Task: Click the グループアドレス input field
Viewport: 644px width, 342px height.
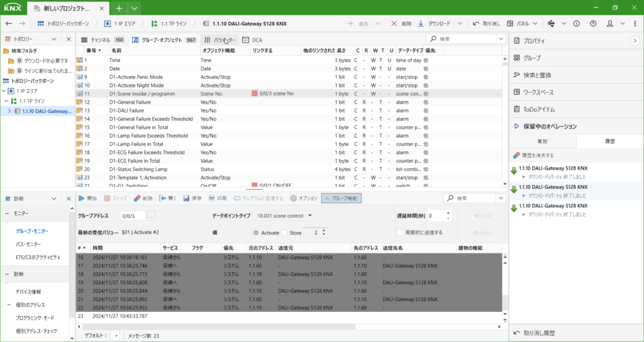Action: pos(133,216)
